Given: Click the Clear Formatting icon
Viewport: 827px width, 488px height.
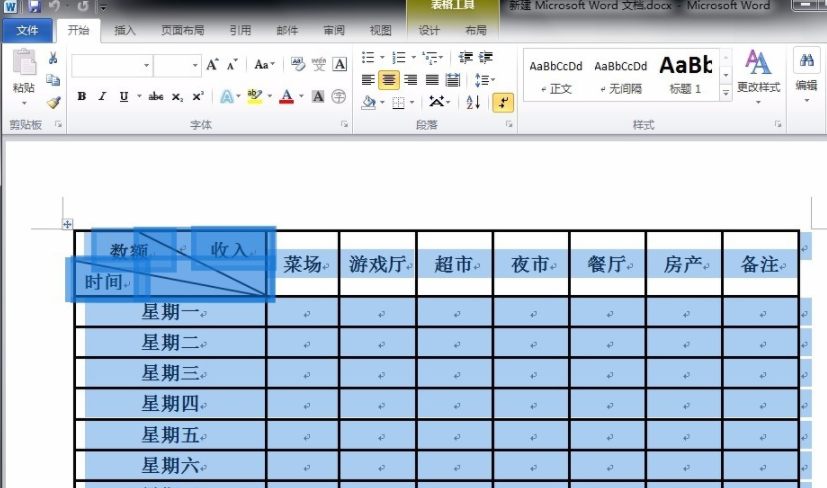Looking at the screenshot, I should pyautogui.click(x=297, y=64).
